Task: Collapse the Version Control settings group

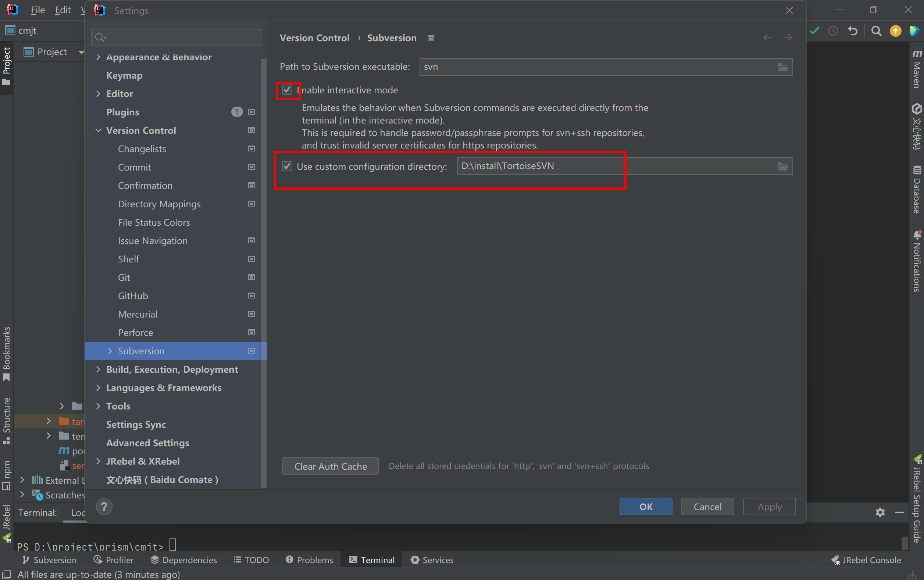Action: [98, 130]
